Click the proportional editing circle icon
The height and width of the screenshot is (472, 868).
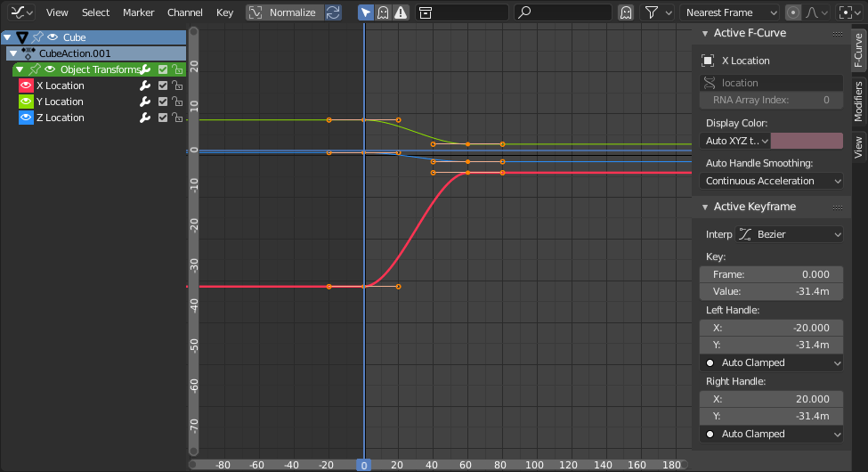pos(792,12)
